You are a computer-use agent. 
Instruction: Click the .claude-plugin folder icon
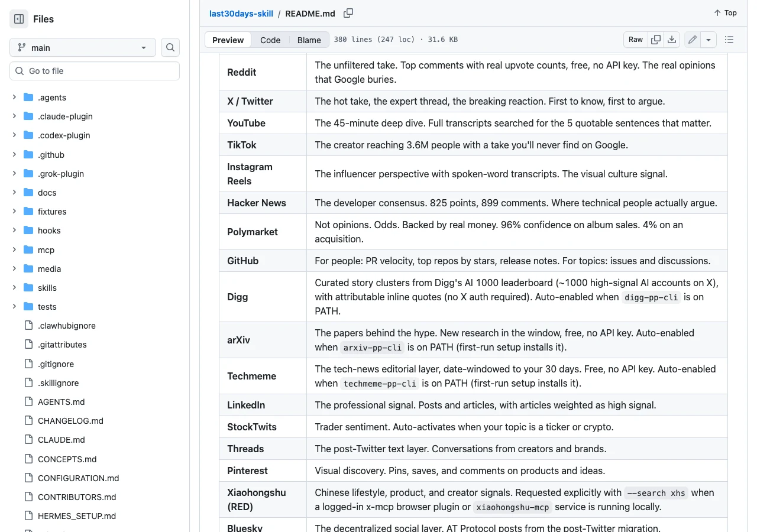(x=28, y=116)
